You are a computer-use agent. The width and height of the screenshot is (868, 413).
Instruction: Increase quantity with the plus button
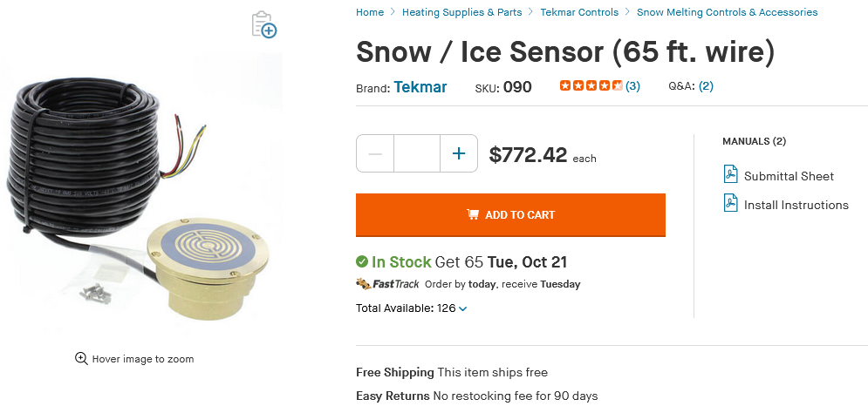459,154
